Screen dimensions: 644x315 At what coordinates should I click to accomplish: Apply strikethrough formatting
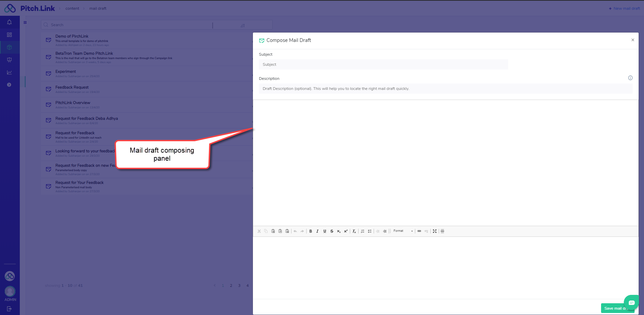(x=332, y=231)
